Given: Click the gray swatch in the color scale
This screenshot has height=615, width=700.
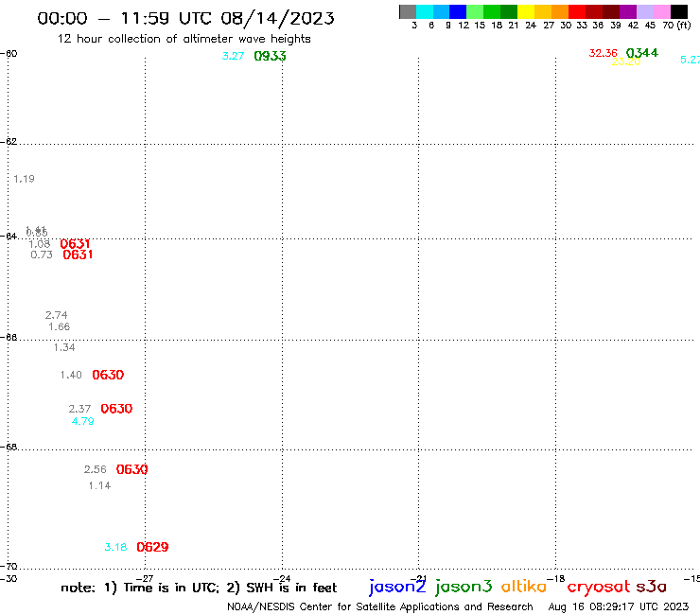Looking at the screenshot, I should coord(408,11).
